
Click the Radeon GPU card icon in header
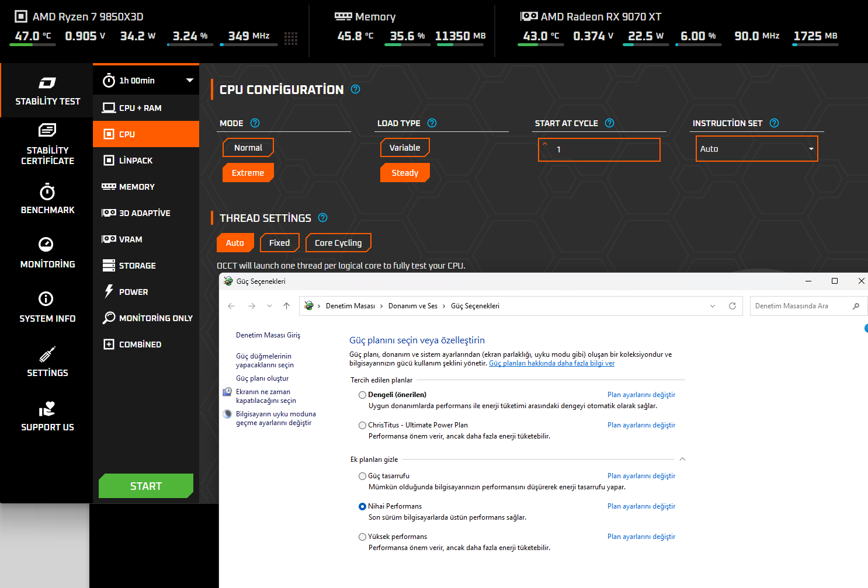(529, 16)
